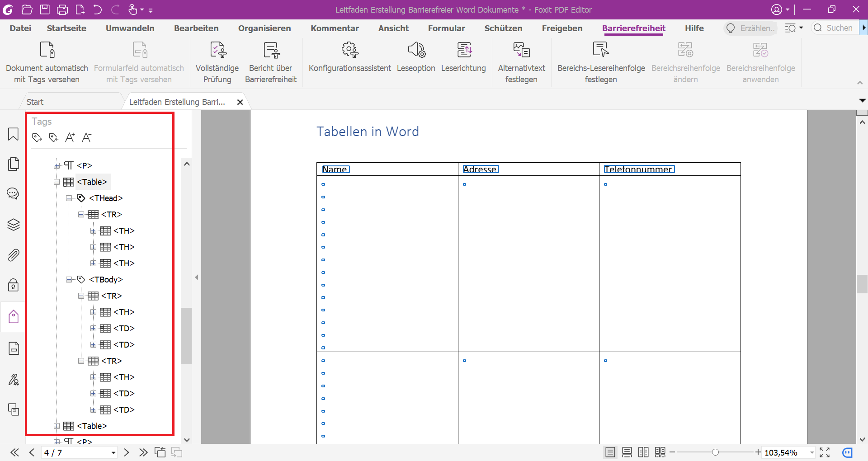Run the Vollständige Prüfung accessibility check

coord(217,62)
